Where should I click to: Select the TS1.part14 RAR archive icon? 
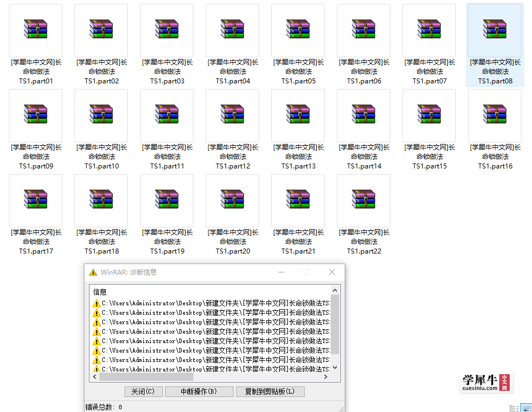point(364,113)
